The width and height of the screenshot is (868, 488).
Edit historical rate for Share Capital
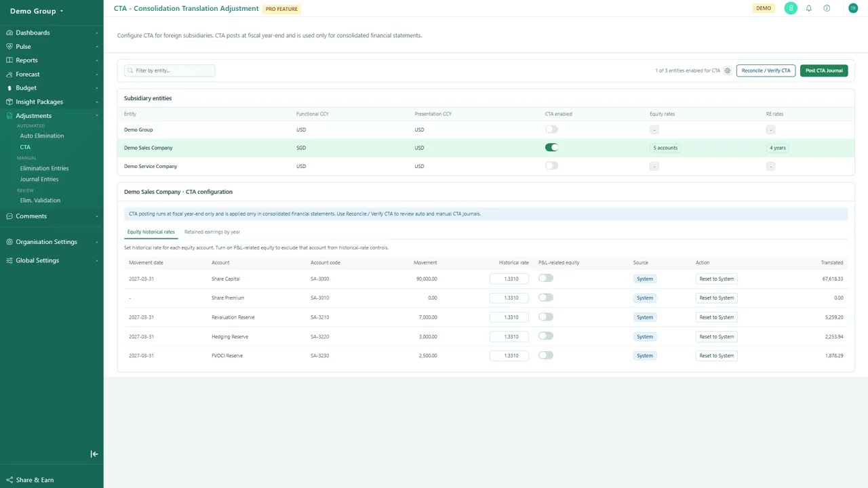point(509,279)
